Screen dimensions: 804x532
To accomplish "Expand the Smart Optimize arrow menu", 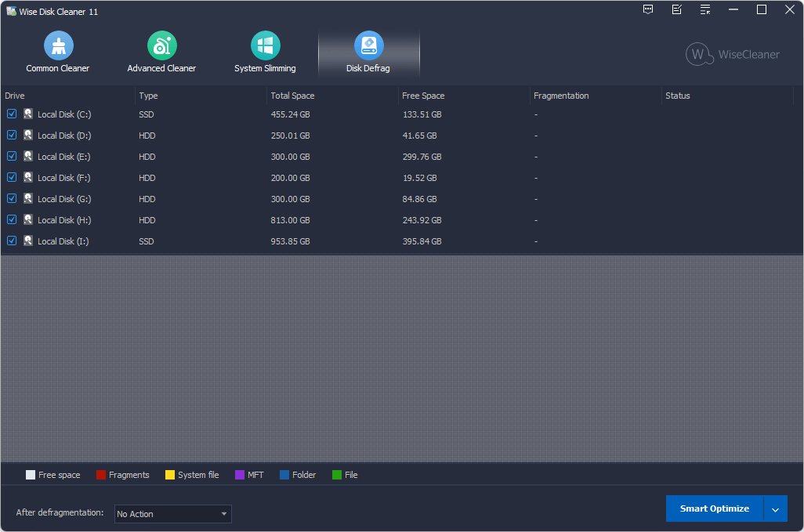I will 775,509.
